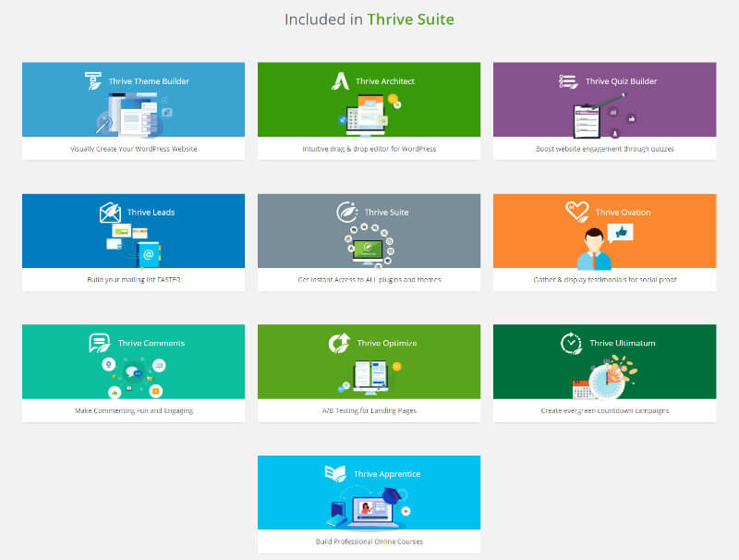
Task: Open the Thrive Ultimatum title
Action: coord(623,343)
